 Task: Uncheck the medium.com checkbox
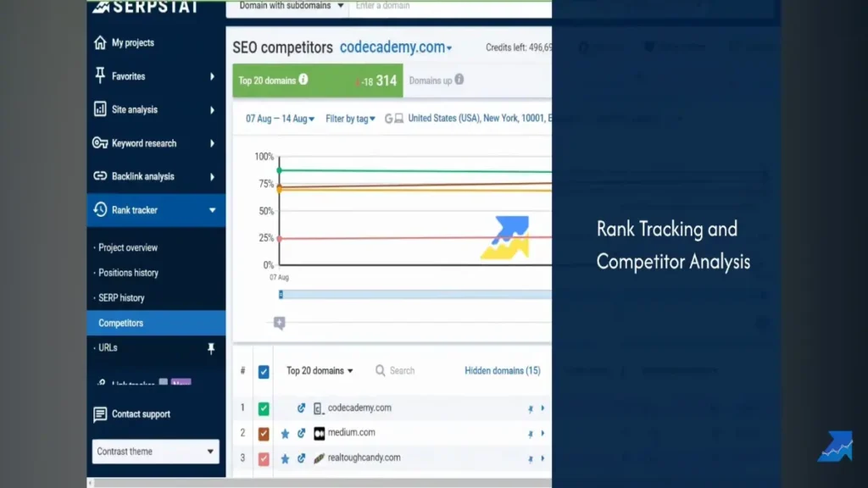pos(264,433)
